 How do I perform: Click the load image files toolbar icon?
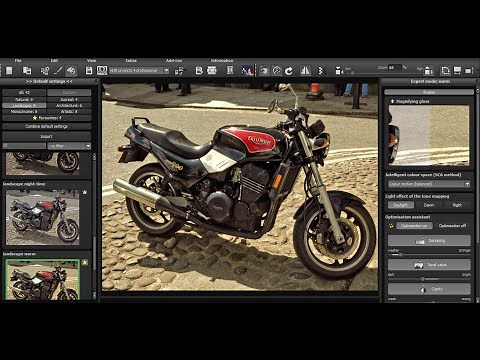click(27, 70)
